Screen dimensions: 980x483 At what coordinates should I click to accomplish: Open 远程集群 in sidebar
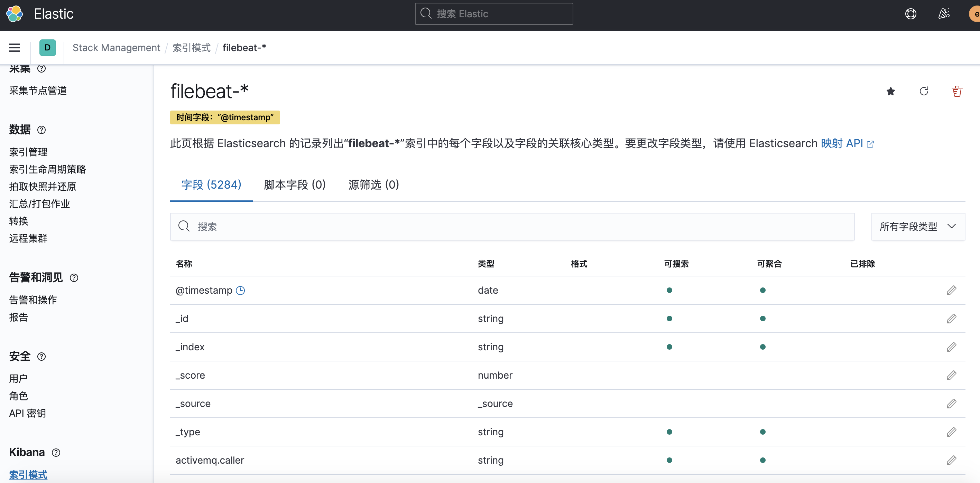[x=28, y=238]
